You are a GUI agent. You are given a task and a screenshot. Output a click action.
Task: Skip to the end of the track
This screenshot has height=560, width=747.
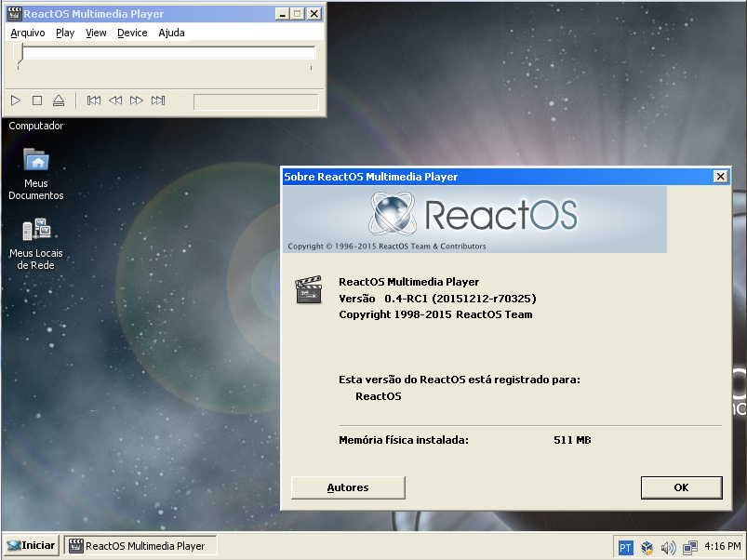pyautogui.click(x=158, y=100)
